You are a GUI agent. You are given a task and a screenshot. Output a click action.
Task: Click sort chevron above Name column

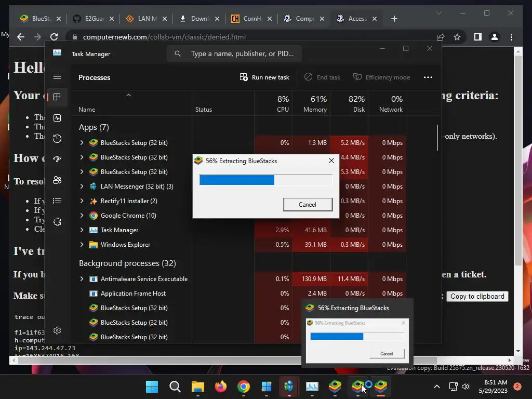point(128,96)
